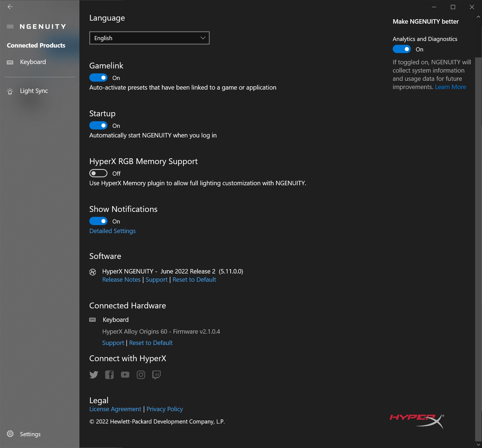The width and height of the screenshot is (482, 448).
Task: Open HyperX Twitter page
Action: (x=94, y=375)
